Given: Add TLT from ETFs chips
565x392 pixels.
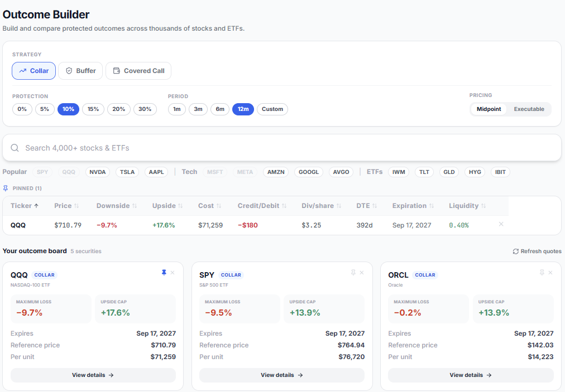Looking at the screenshot, I should (424, 172).
